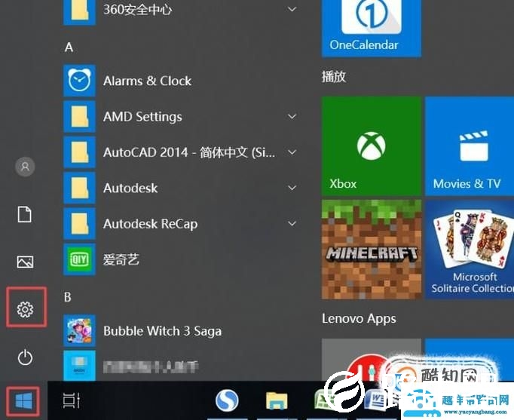Expand the 360安全中心 folder chevron
The image size is (514, 420).
292,9
